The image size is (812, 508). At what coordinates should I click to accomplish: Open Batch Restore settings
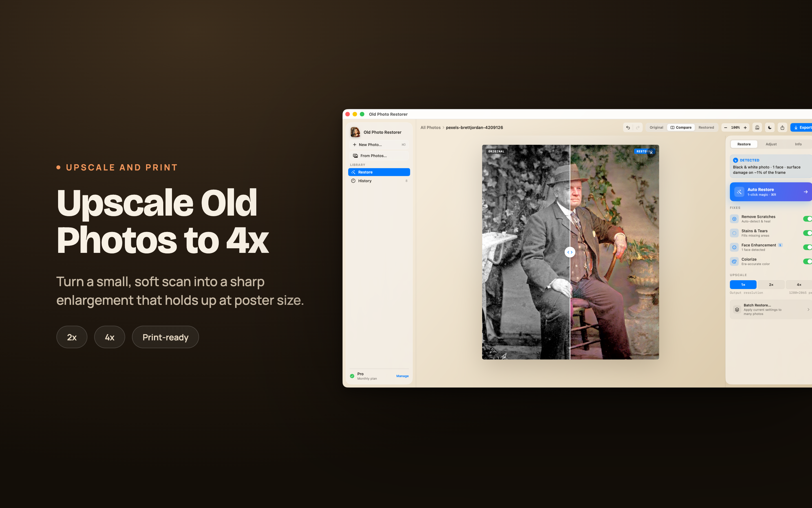click(x=771, y=309)
